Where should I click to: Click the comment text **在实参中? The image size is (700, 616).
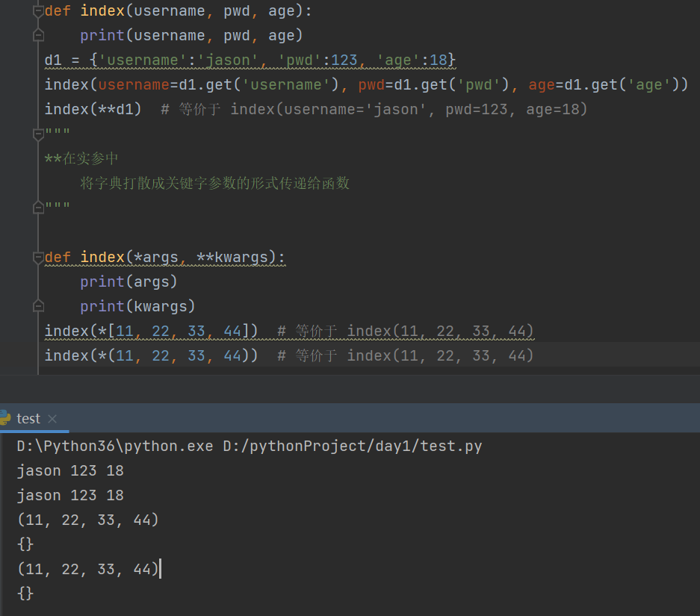[81, 158]
